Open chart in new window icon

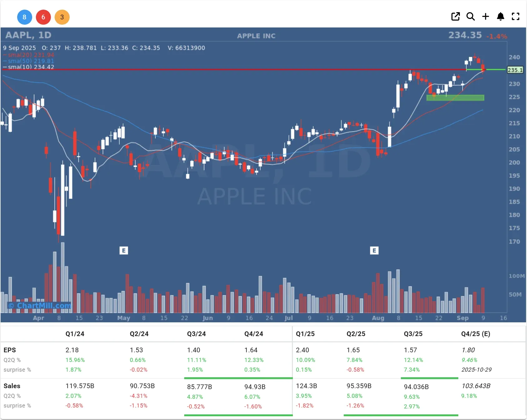[x=456, y=17]
